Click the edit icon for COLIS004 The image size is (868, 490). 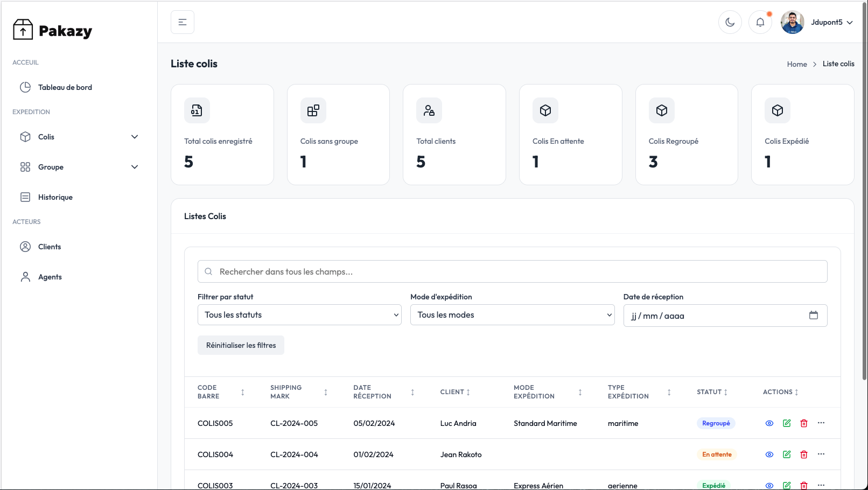[786, 454]
